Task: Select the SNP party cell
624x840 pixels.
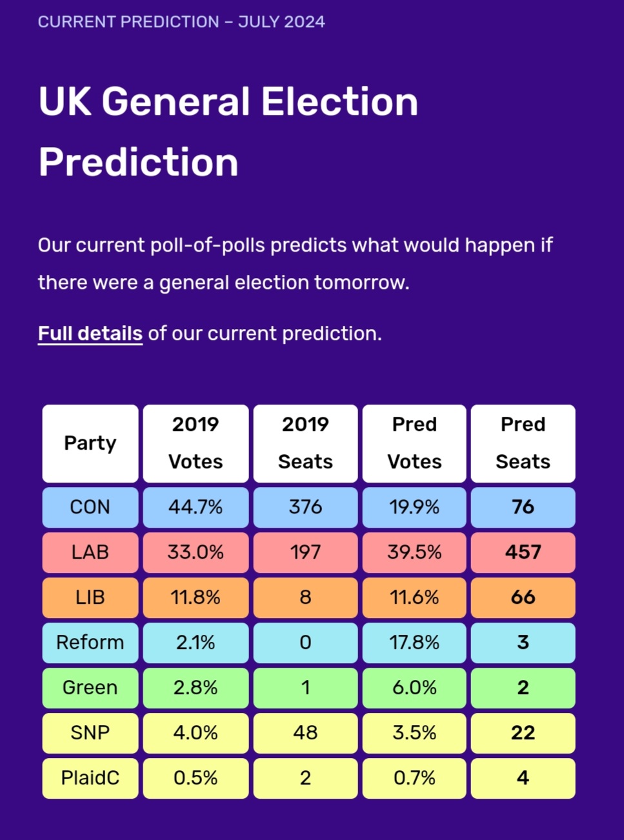Action: click(x=90, y=733)
